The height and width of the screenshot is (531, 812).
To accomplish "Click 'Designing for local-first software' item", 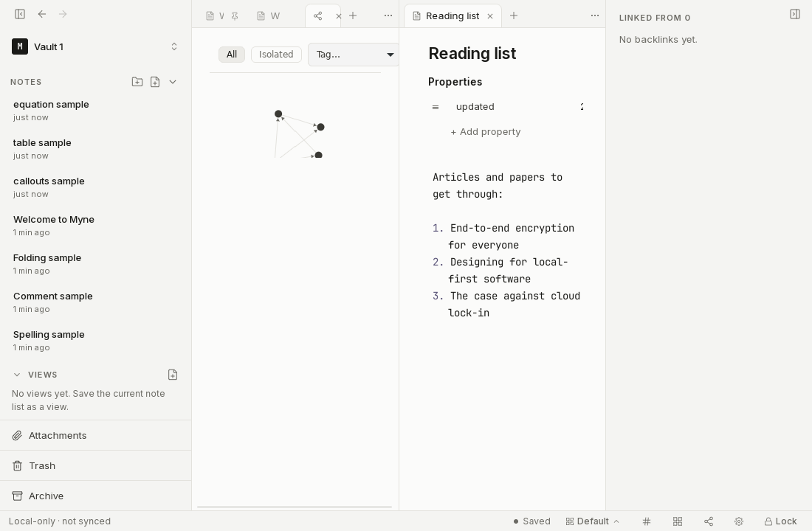I will [508, 270].
